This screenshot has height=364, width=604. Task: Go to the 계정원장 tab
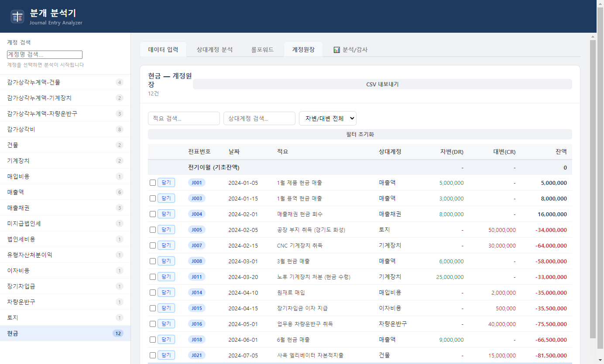coord(303,50)
